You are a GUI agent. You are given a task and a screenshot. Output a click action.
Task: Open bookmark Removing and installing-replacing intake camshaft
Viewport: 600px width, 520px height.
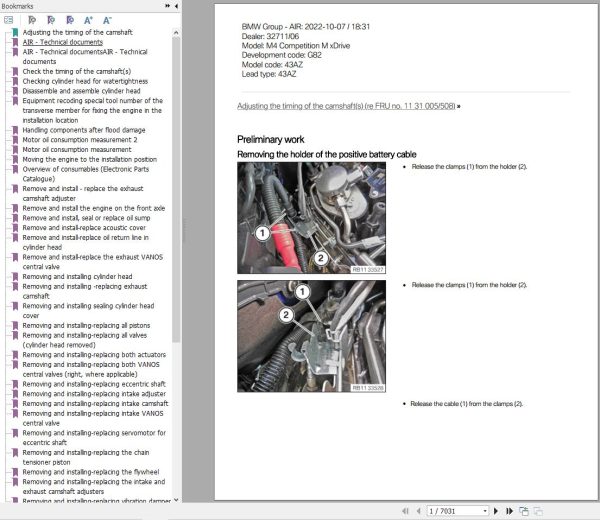[x=95, y=404]
